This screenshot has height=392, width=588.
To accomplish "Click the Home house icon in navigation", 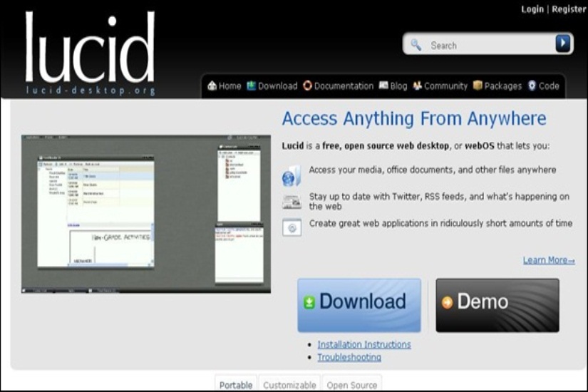I will (212, 86).
